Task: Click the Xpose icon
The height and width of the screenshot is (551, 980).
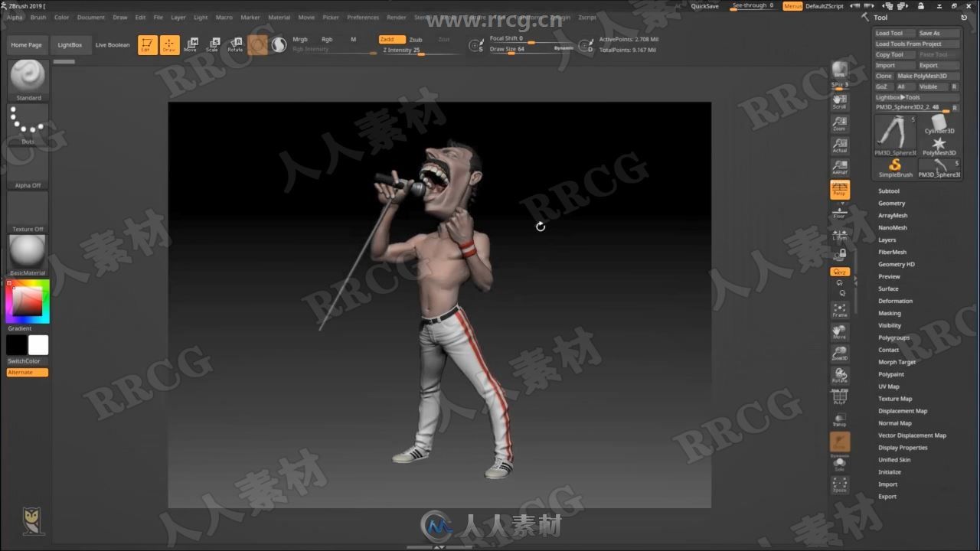Action: click(x=840, y=485)
